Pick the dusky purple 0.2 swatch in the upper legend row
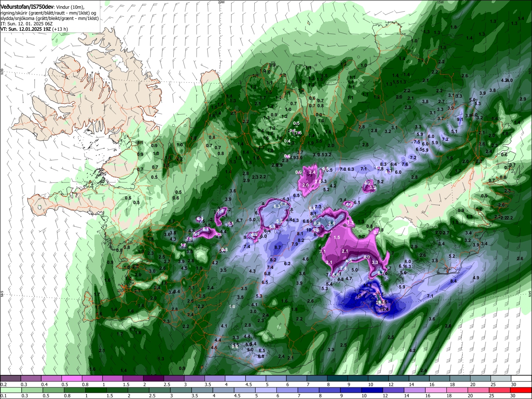 tap(10, 378)
